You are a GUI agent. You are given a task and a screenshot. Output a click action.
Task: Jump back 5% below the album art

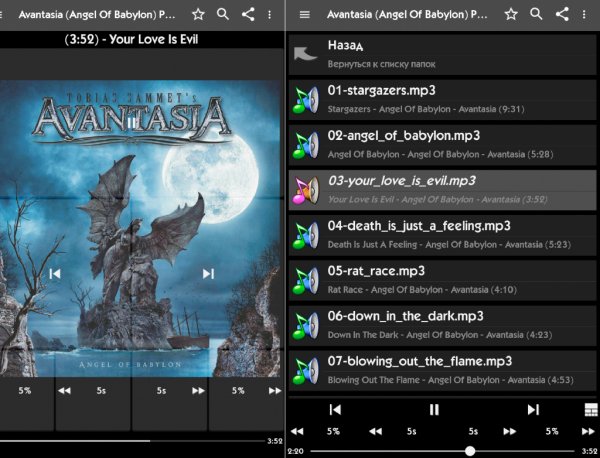[27, 391]
